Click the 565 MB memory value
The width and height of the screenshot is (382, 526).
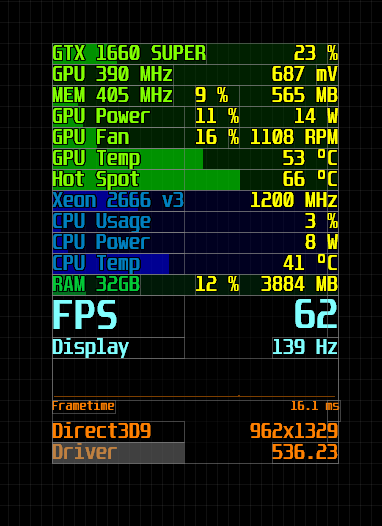(x=305, y=95)
